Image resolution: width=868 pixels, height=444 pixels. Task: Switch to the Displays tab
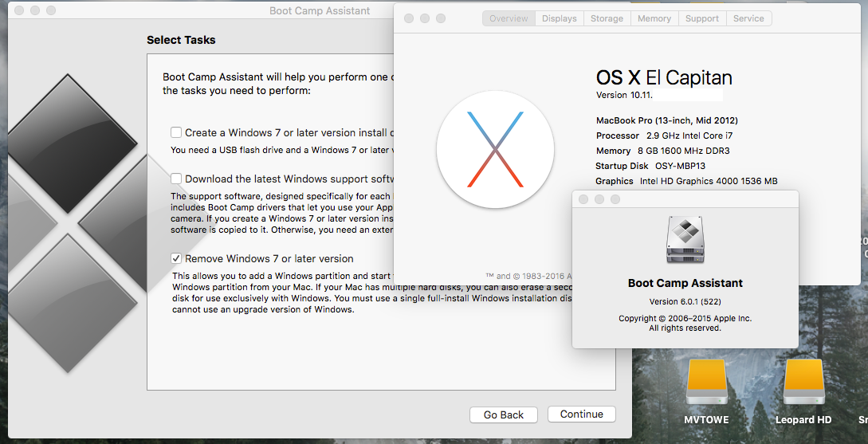(x=559, y=18)
